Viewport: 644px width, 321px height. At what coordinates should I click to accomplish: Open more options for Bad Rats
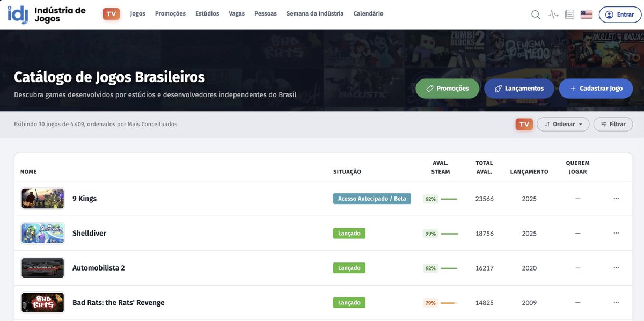[x=616, y=302]
